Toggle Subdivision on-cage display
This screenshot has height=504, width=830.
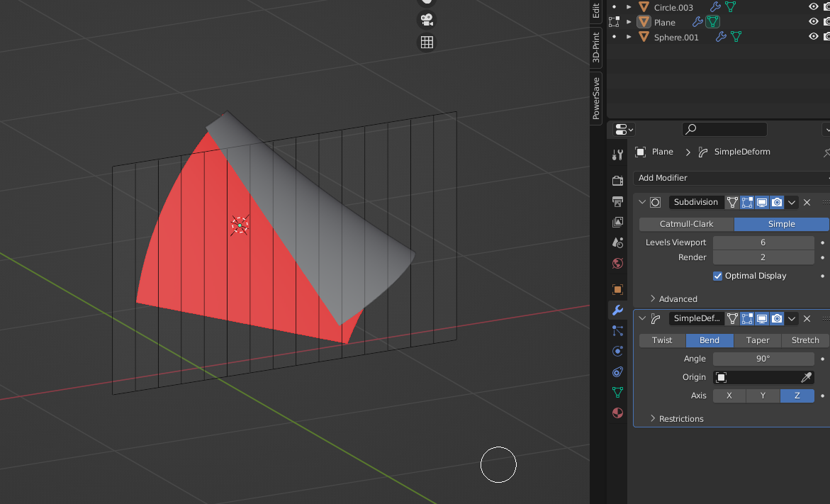point(732,202)
